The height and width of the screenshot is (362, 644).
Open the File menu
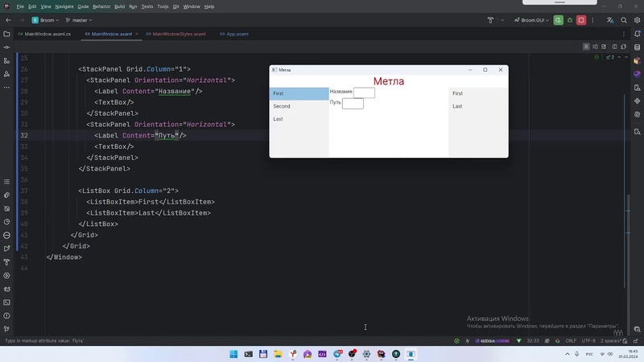(x=20, y=6)
